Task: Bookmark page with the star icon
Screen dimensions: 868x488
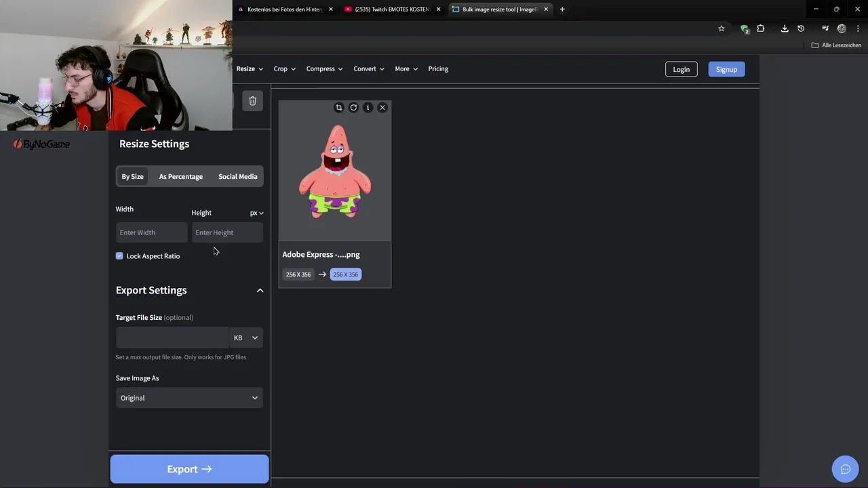Action: (722, 28)
